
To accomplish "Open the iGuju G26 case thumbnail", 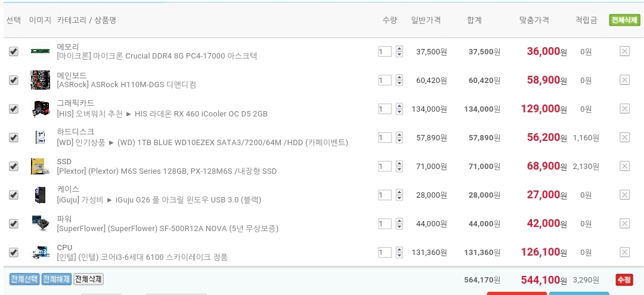I will coord(41,195).
